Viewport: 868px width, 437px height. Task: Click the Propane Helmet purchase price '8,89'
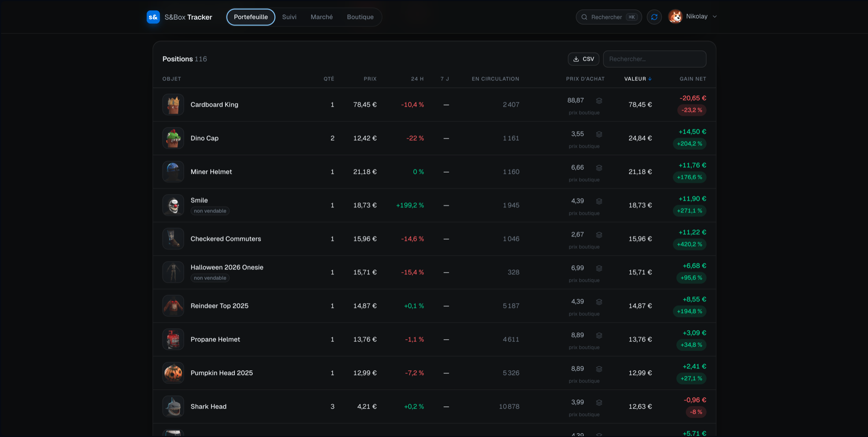click(577, 335)
